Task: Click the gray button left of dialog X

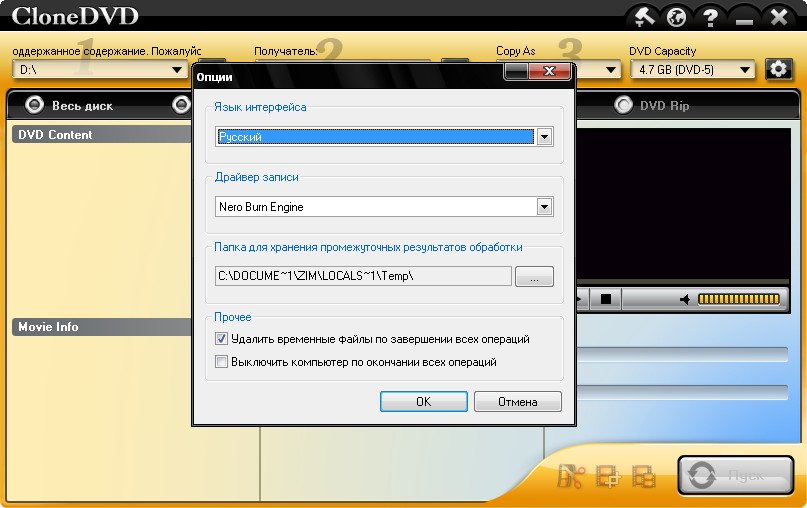Action: pos(517,71)
